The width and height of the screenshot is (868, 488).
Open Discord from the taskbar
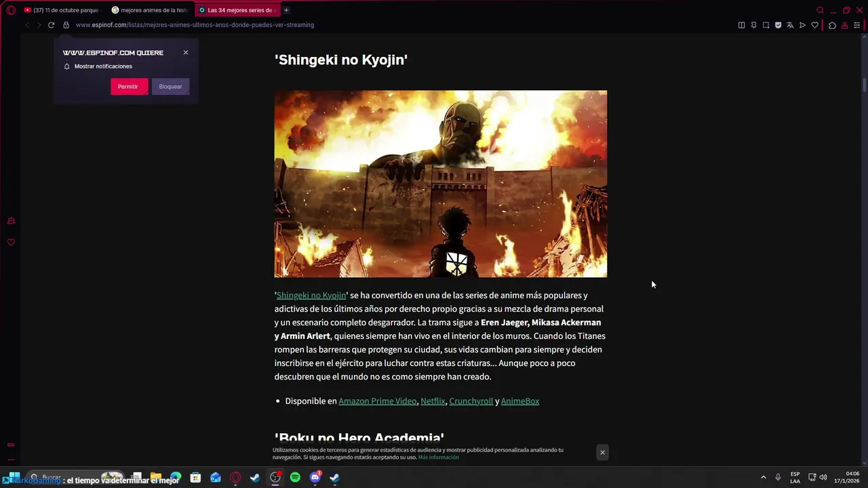pyautogui.click(x=315, y=477)
